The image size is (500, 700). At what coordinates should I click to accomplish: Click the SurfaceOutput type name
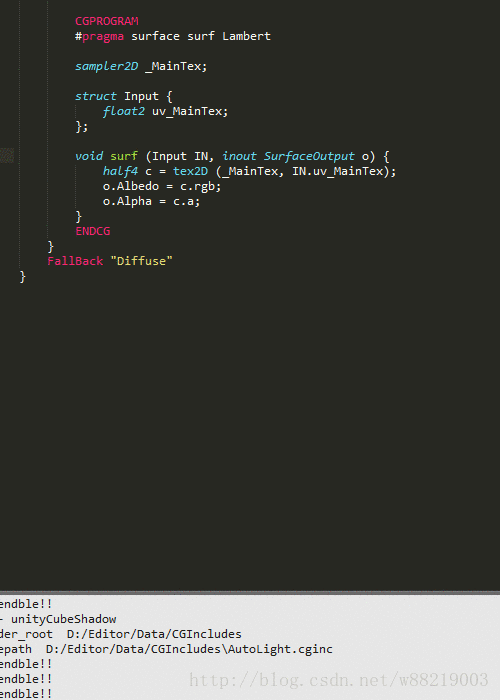309,156
